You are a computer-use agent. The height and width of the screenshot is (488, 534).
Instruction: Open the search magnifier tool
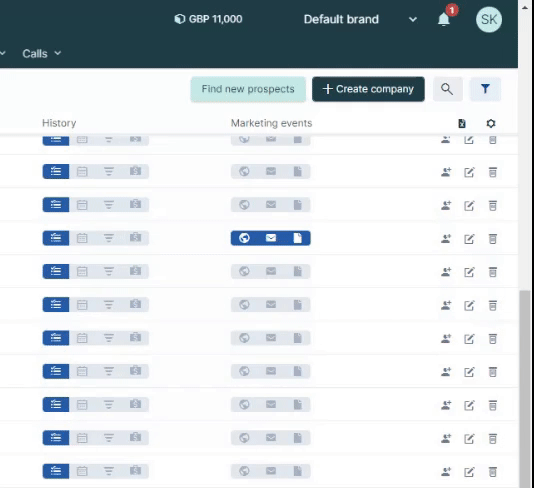pyautogui.click(x=447, y=89)
